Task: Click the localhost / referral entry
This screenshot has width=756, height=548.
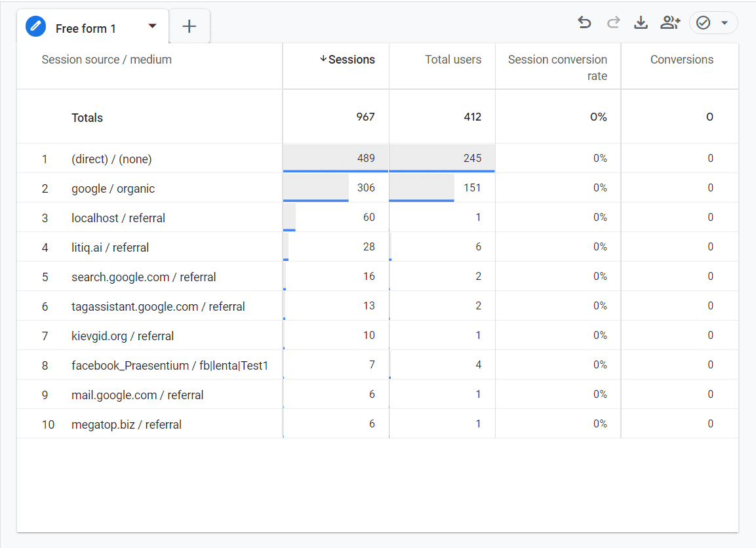Action: [x=118, y=217]
